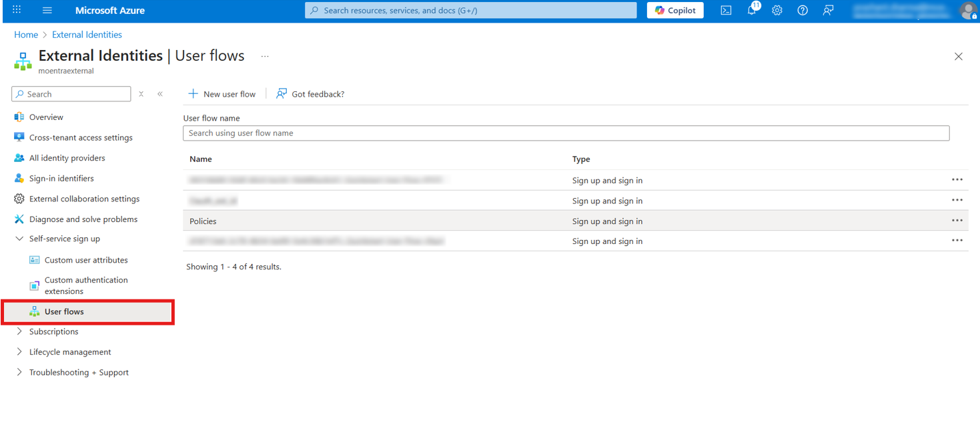
Task: Open the ellipsis menu on the Policies row
Action: click(957, 220)
